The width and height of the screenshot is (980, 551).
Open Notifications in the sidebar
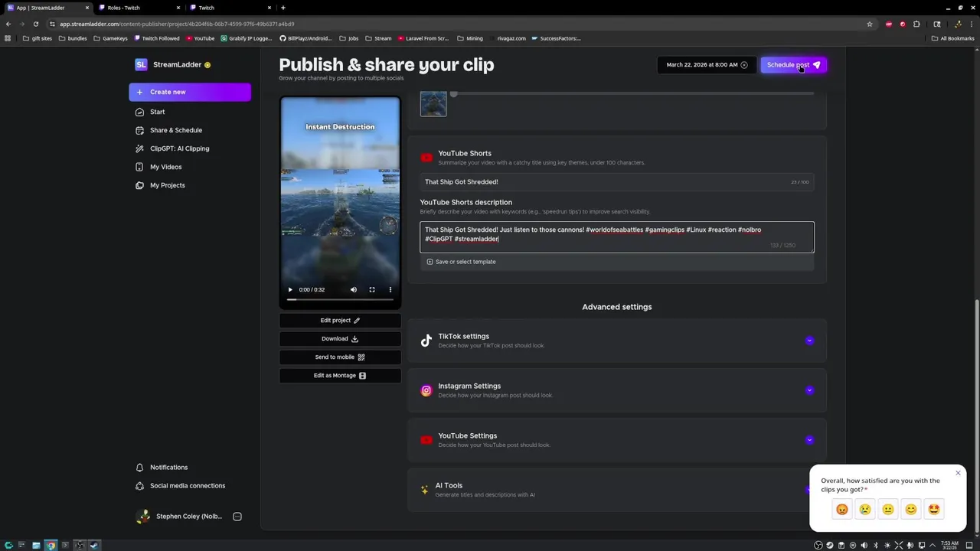click(168, 468)
